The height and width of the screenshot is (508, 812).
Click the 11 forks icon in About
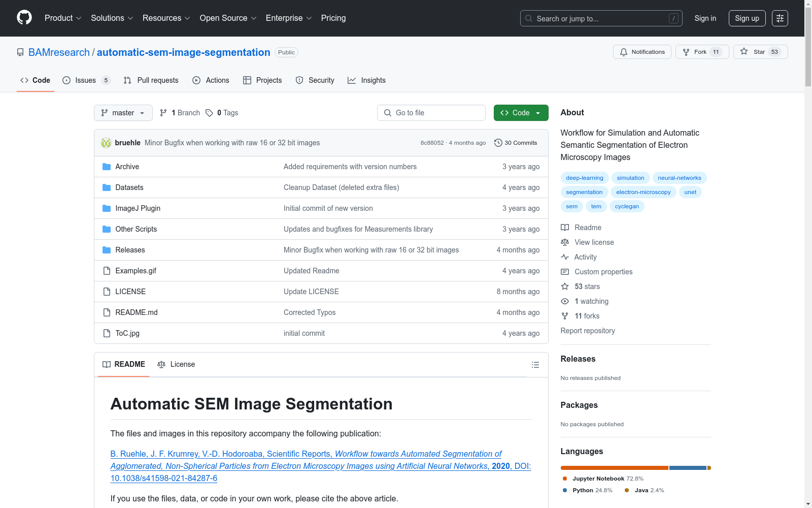pyautogui.click(x=565, y=316)
